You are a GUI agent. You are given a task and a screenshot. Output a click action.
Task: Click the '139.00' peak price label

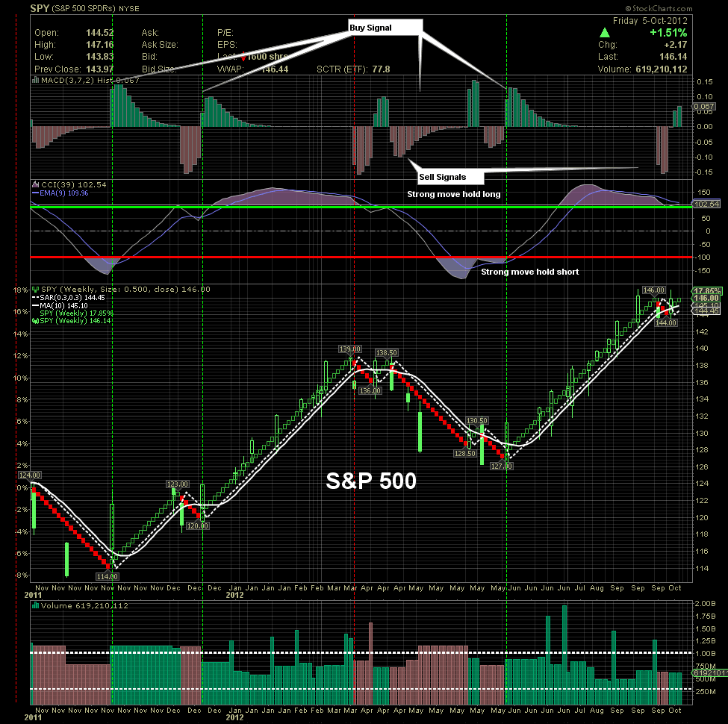click(x=349, y=349)
